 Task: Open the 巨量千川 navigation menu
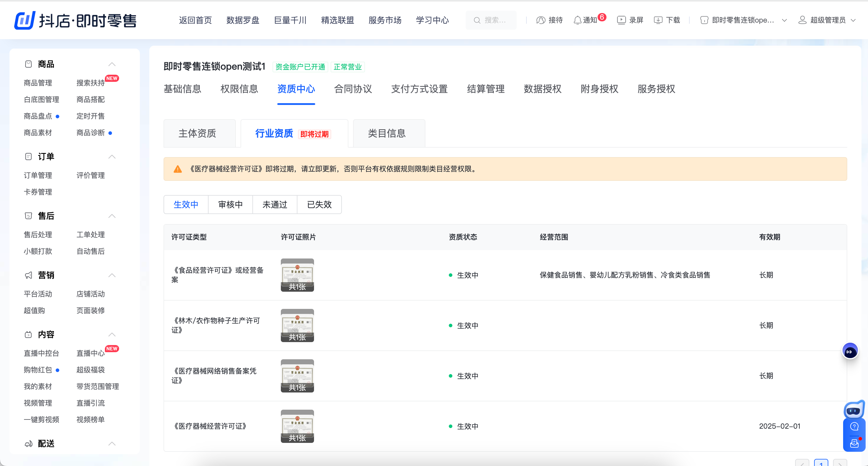coord(290,20)
